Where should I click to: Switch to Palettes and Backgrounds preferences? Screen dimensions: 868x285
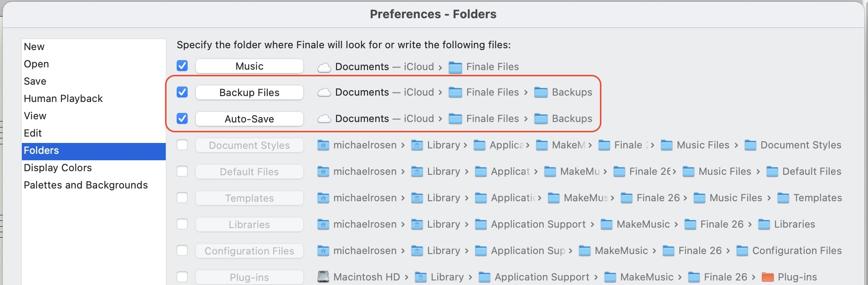click(x=86, y=185)
